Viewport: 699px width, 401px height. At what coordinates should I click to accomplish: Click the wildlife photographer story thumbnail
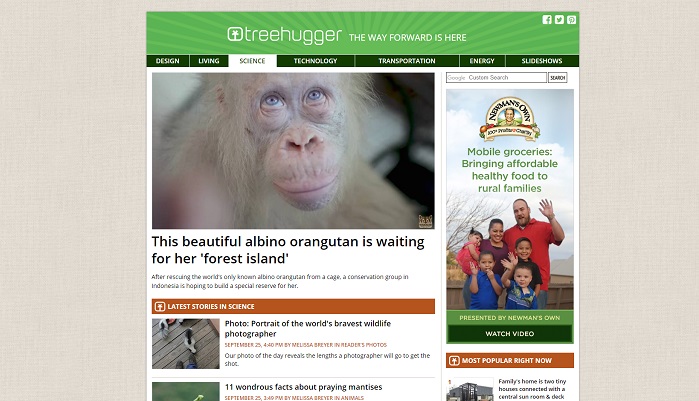pyautogui.click(x=185, y=344)
